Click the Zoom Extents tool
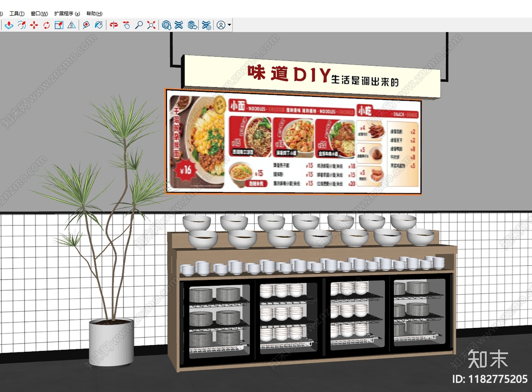The height and width of the screenshot is (392, 532). 151,25
